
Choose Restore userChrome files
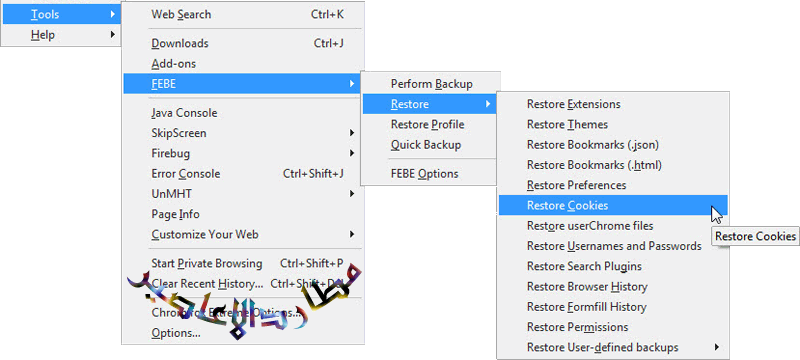[x=613, y=225]
